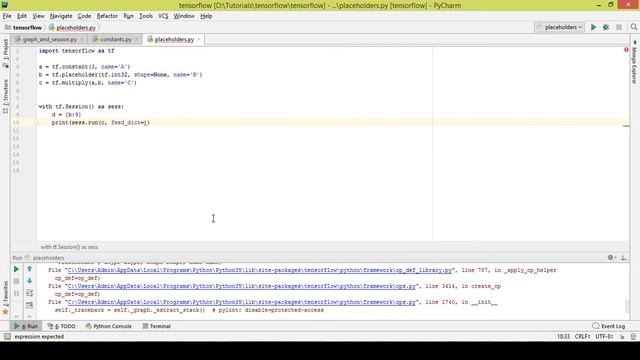
Task: Open the Project tool window sidebar
Action: click(5, 53)
